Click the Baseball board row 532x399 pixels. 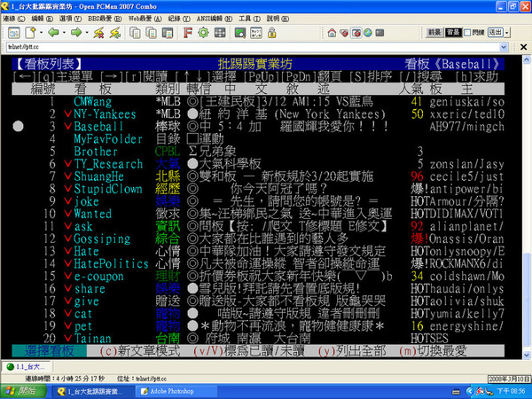(x=258, y=127)
